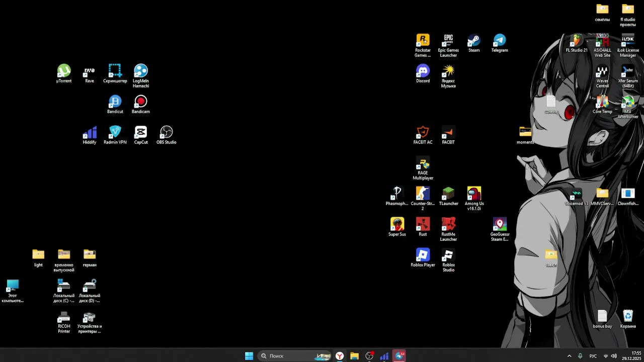Open the Telegram desktop shortcut
The width and height of the screenshot is (644, 362).
(500, 43)
